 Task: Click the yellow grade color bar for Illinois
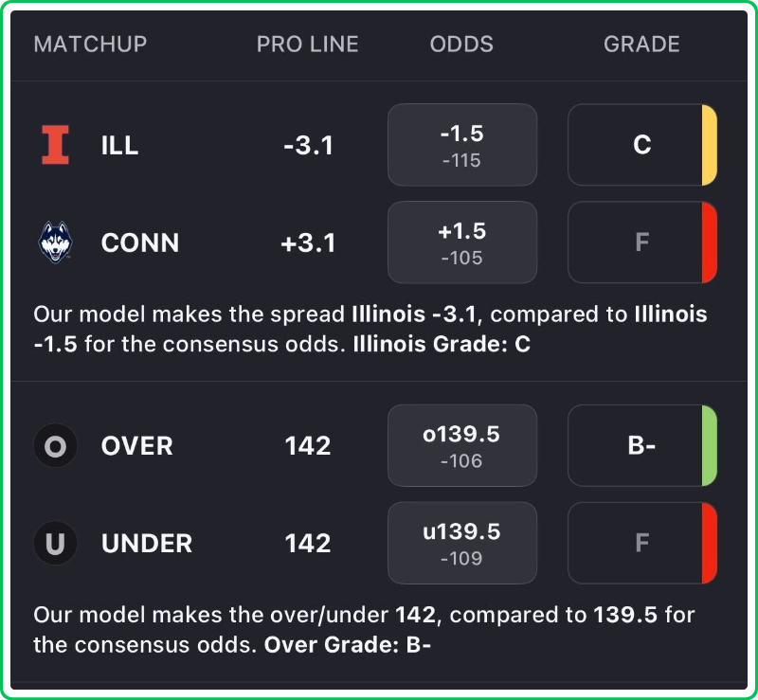coord(709,145)
